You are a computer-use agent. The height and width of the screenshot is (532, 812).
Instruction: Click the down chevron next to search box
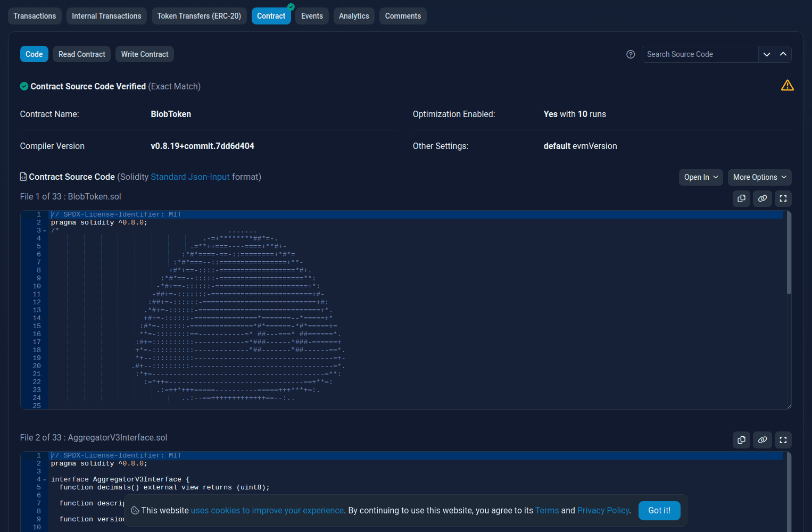pyautogui.click(x=767, y=54)
